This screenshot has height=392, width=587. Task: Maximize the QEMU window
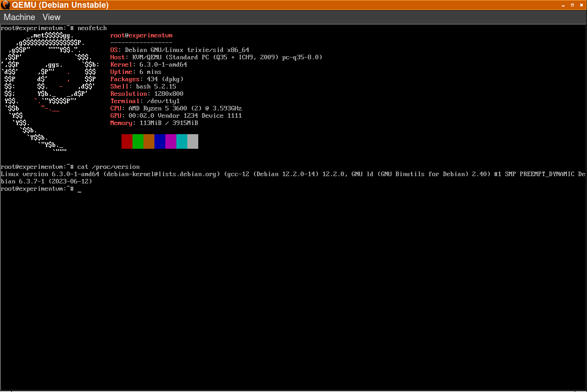pyautogui.click(x=572, y=5)
